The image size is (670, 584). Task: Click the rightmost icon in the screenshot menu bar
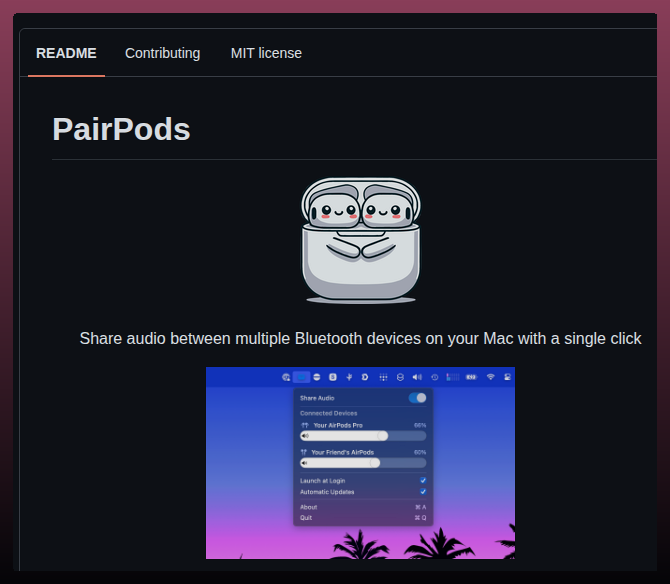[x=507, y=377]
